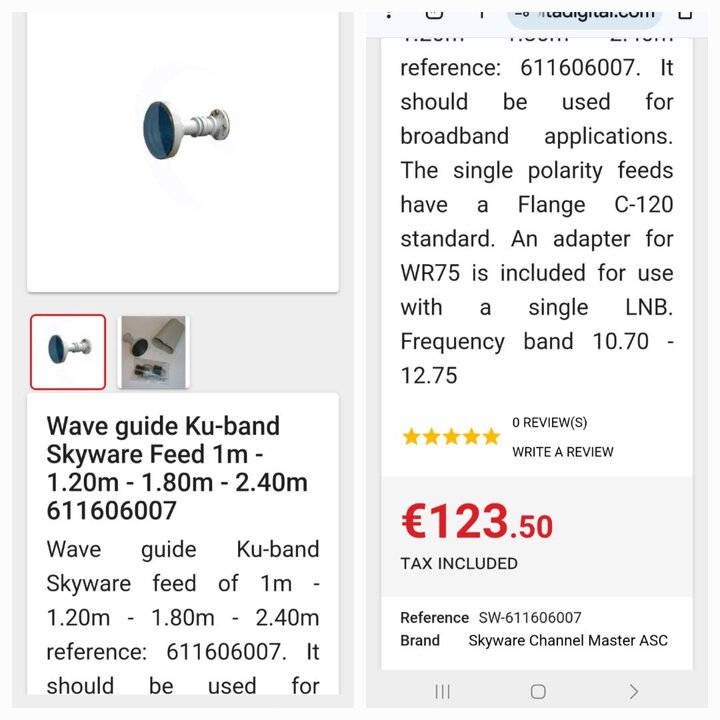The width and height of the screenshot is (720, 720).
Task: Tap the site settings icon in the URL pill
Action: [x=523, y=15]
